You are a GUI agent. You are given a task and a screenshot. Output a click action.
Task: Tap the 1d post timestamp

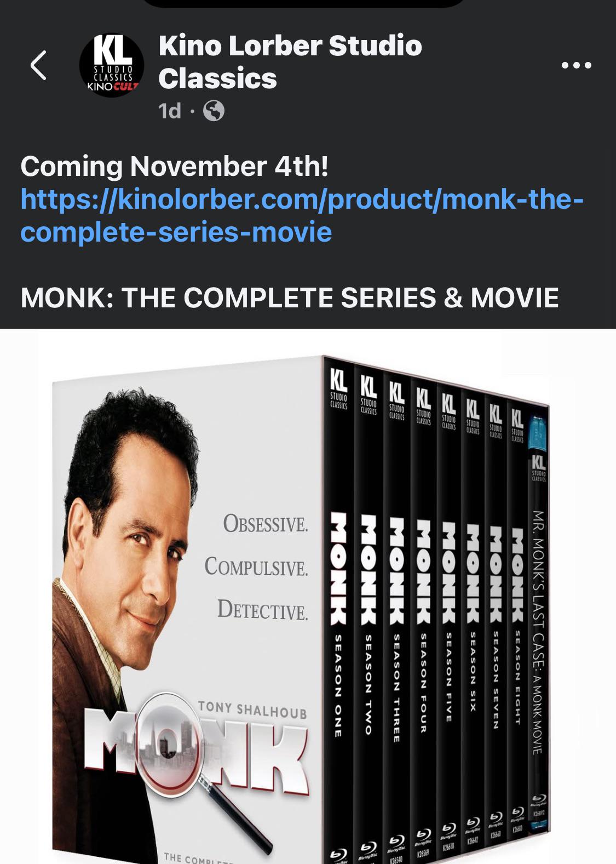[169, 111]
